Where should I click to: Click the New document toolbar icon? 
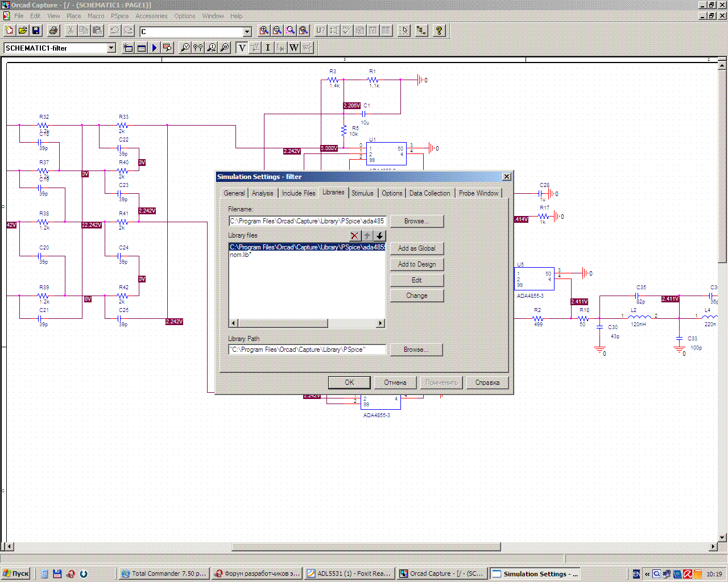[x=9, y=31]
